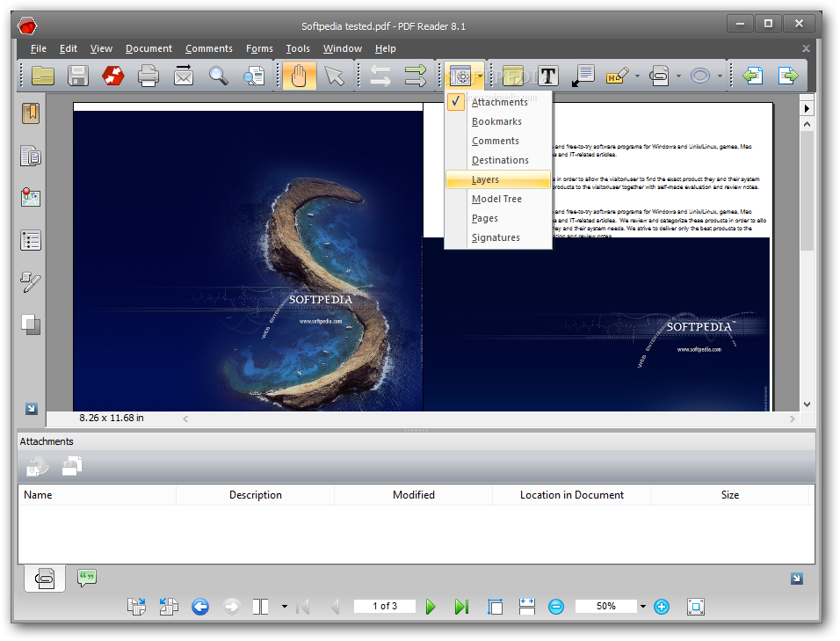Choose Pages from the dropdown menu

tap(498, 218)
